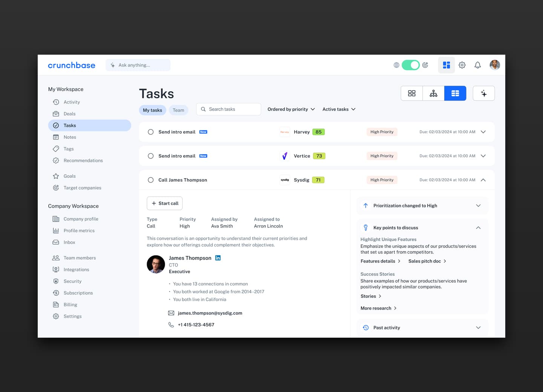Click James Thompson's profile photo

coord(156,264)
